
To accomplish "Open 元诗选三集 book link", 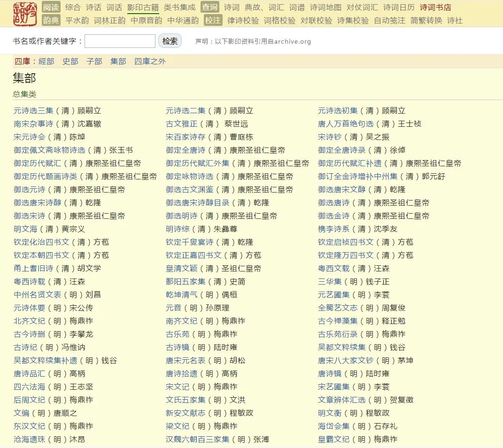I will [x=33, y=111].
